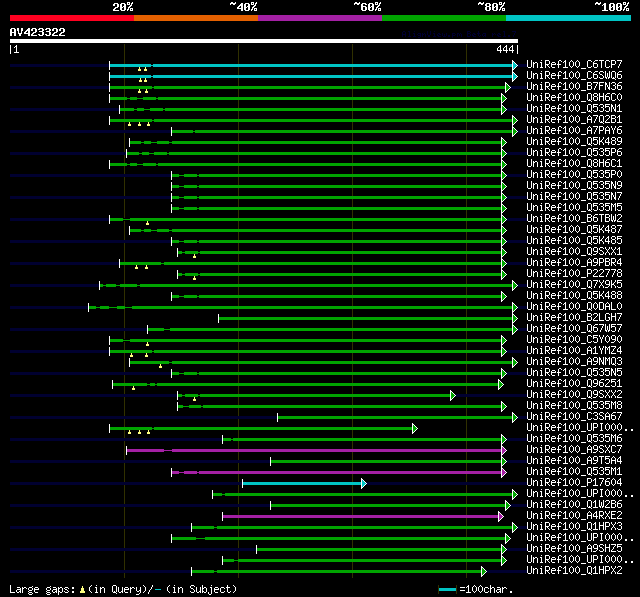Click the green alignment bar for UniRef100_A7PAY6
Screen dimensions: 640x597
pos(342,131)
